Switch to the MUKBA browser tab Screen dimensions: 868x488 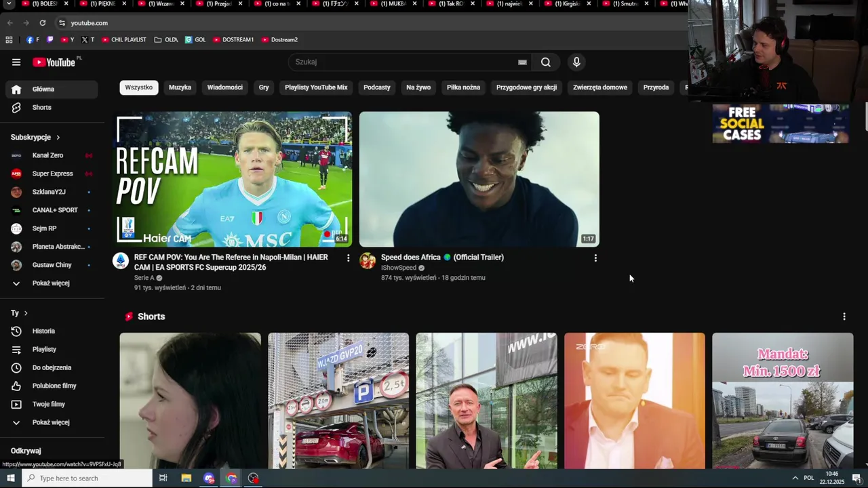pos(393,4)
